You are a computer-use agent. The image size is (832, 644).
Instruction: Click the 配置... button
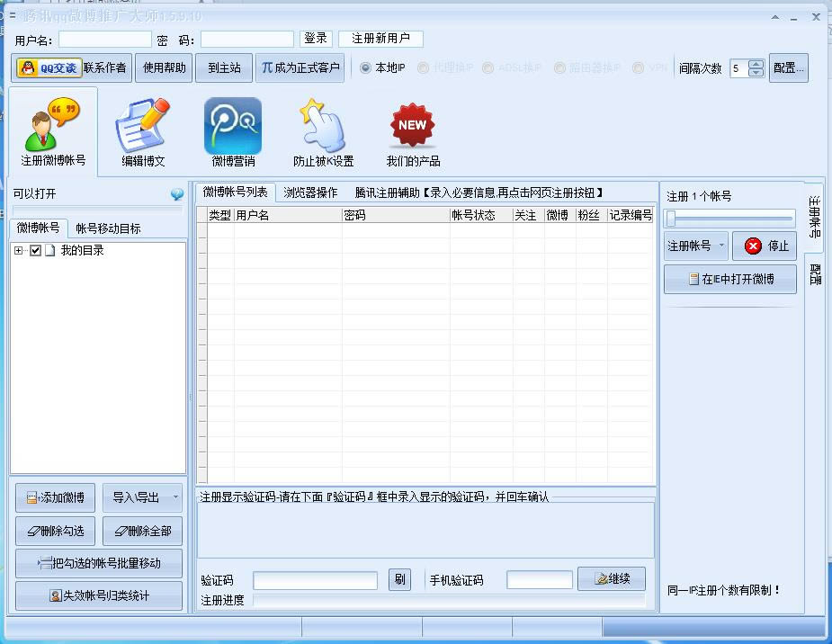[x=789, y=67]
